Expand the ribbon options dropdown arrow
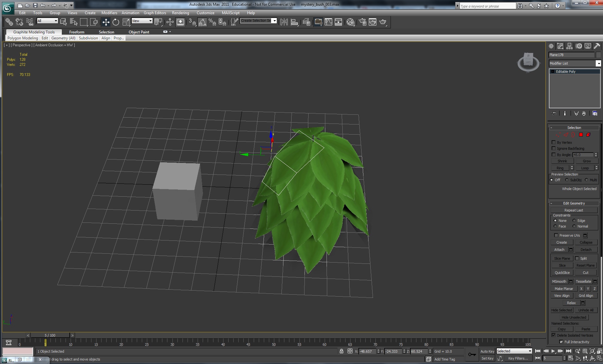Screen dimensions: 603x364 click(170, 32)
